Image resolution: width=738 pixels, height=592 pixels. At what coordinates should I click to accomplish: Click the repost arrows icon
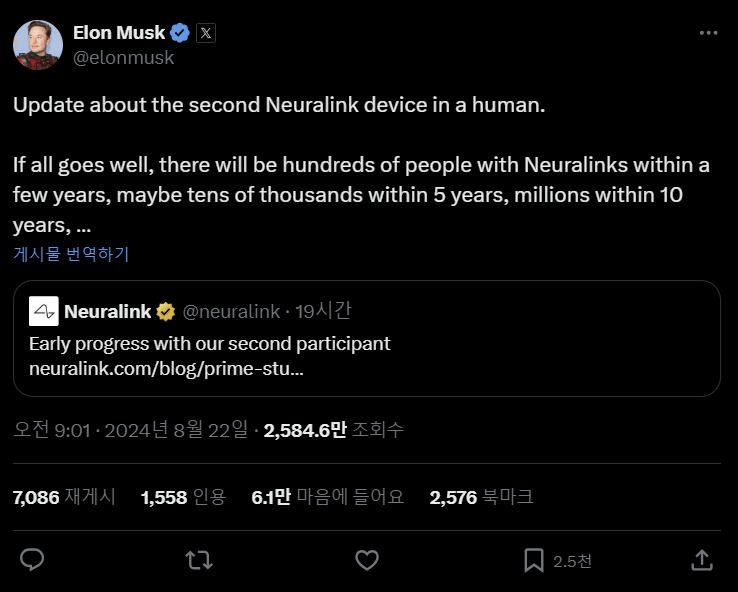point(200,560)
